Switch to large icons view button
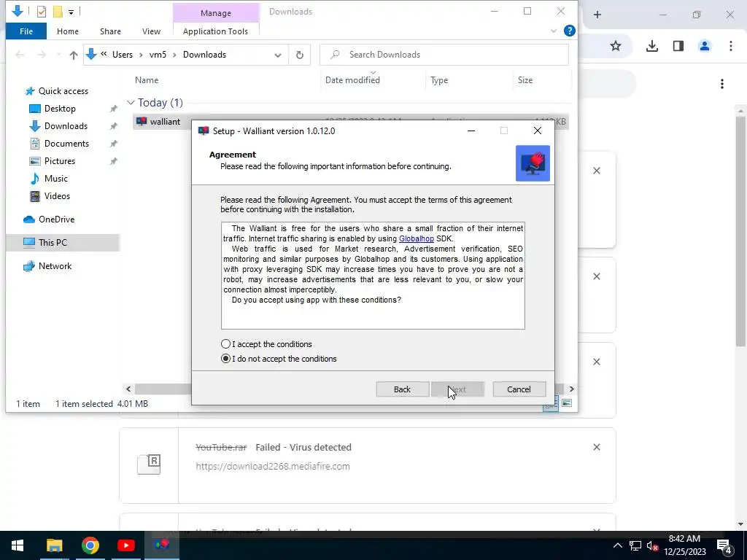 [566, 403]
